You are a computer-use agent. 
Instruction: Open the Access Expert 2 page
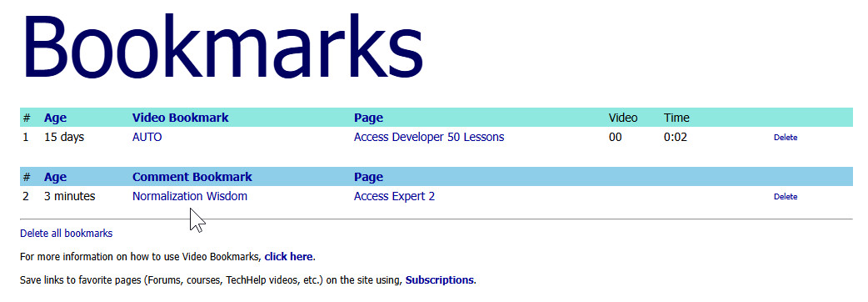click(394, 196)
